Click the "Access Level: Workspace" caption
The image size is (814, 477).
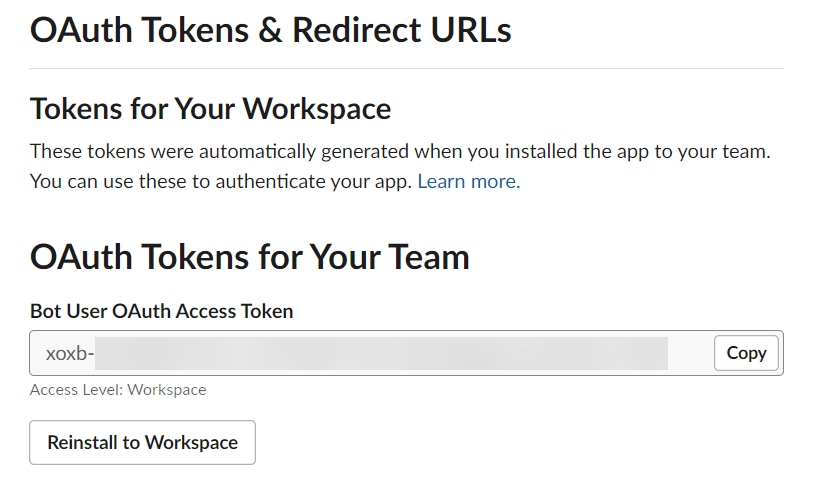[x=118, y=390]
